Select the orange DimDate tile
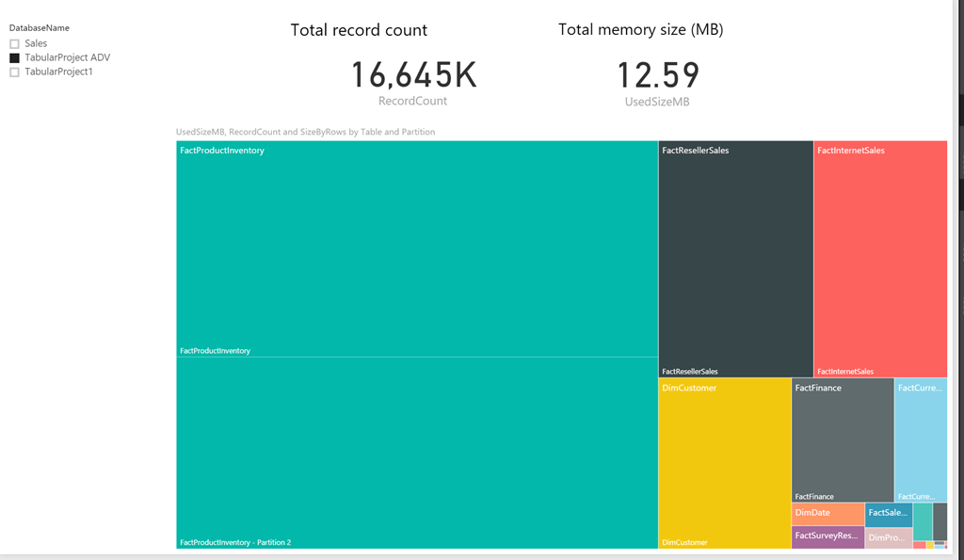Screen dimensions: 964x560 tap(828, 514)
